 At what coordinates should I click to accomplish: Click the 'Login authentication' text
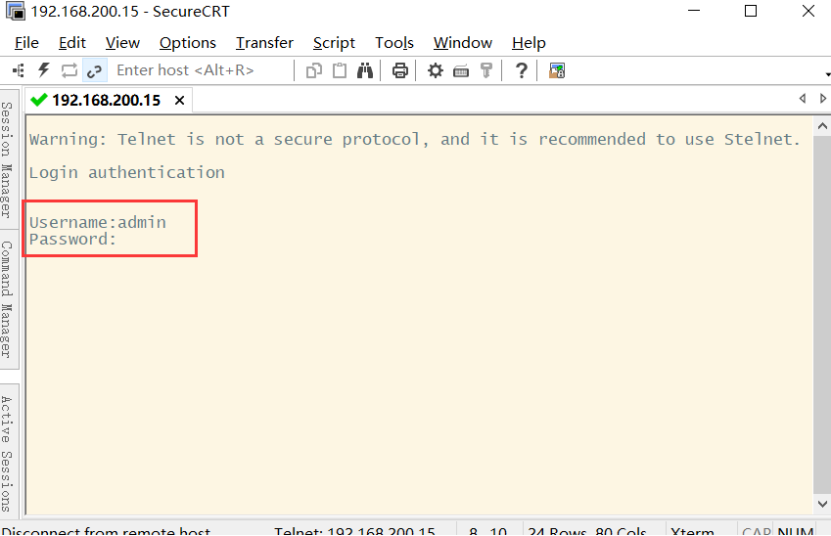[127, 173]
